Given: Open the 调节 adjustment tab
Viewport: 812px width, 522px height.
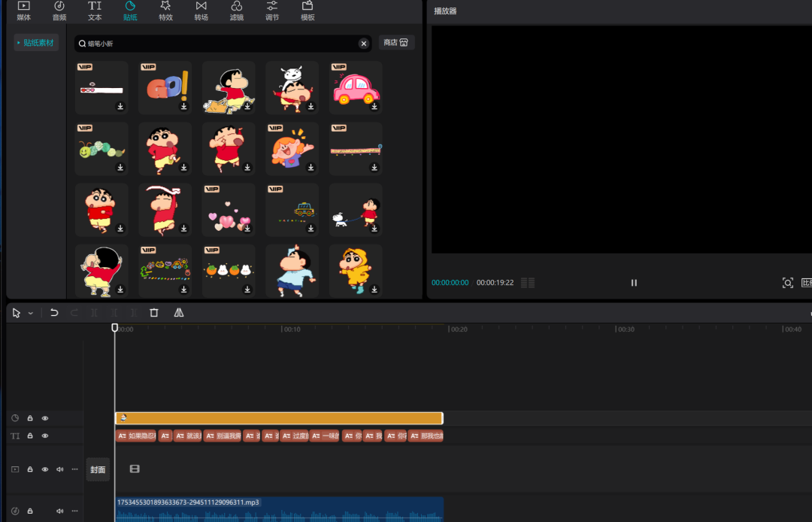Looking at the screenshot, I should click(x=272, y=11).
